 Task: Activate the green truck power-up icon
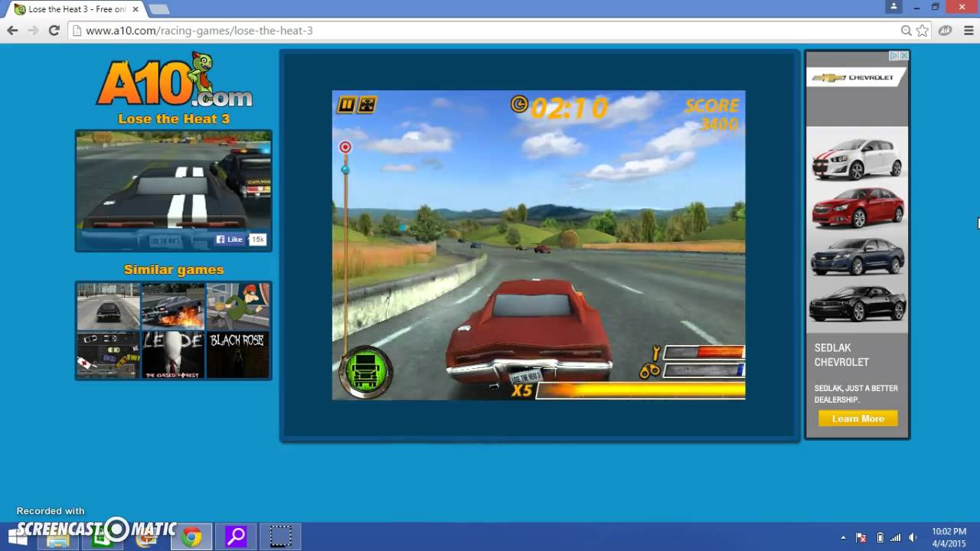click(x=366, y=372)
